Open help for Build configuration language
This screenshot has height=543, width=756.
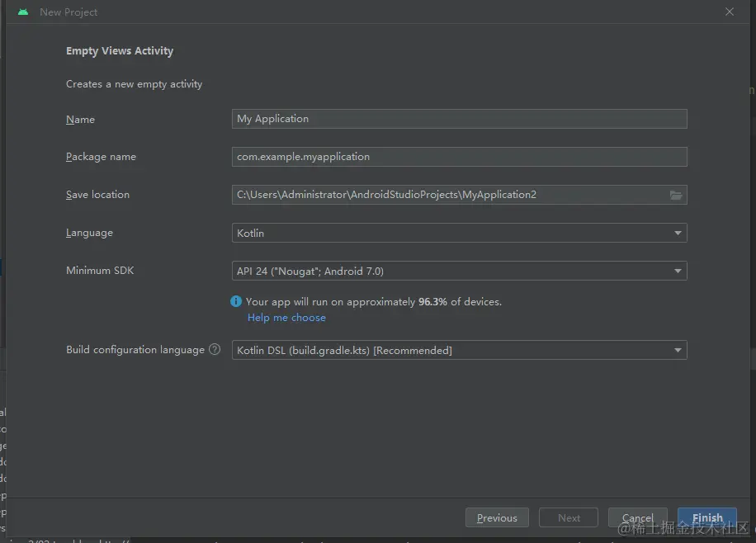(215, 350)
